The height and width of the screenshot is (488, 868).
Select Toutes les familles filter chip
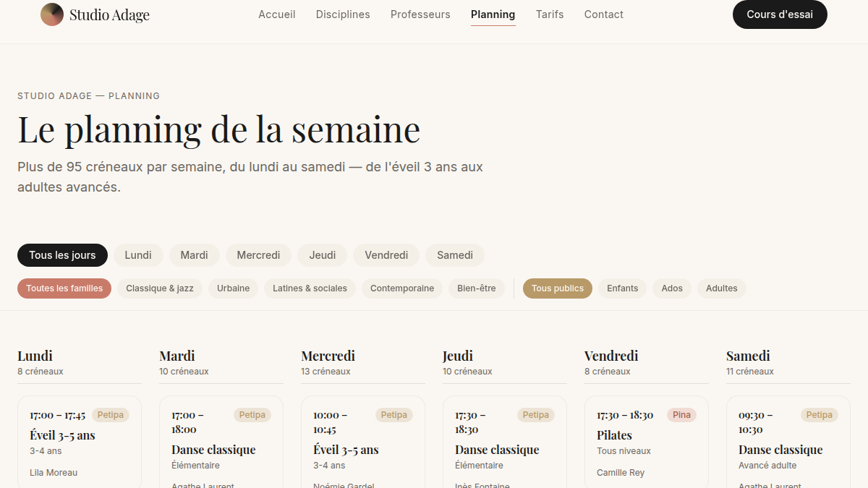[64, 288]
